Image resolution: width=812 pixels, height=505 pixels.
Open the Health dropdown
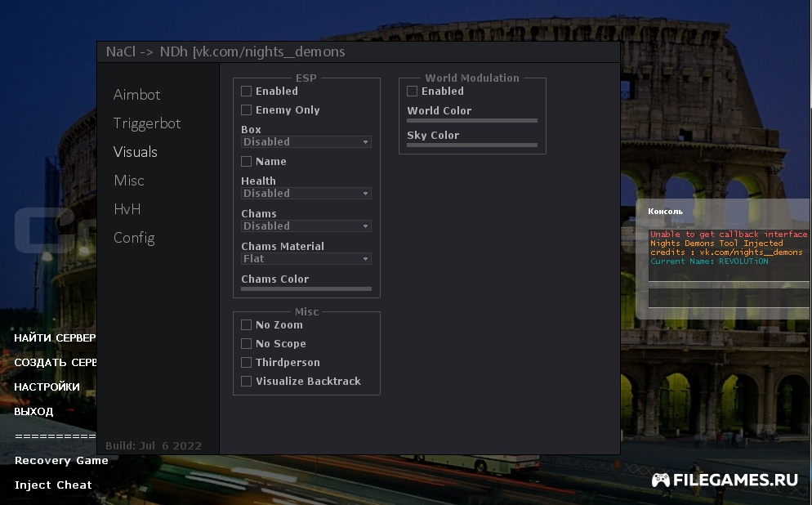(306, 193)
